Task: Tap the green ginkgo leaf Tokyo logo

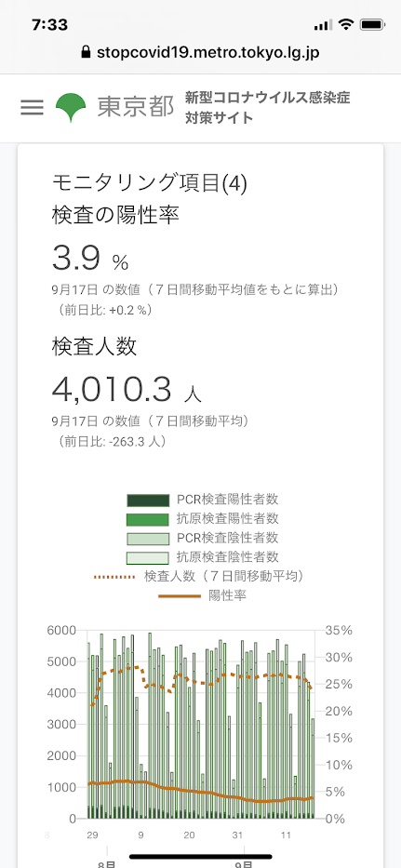Action: pos(71,107)
